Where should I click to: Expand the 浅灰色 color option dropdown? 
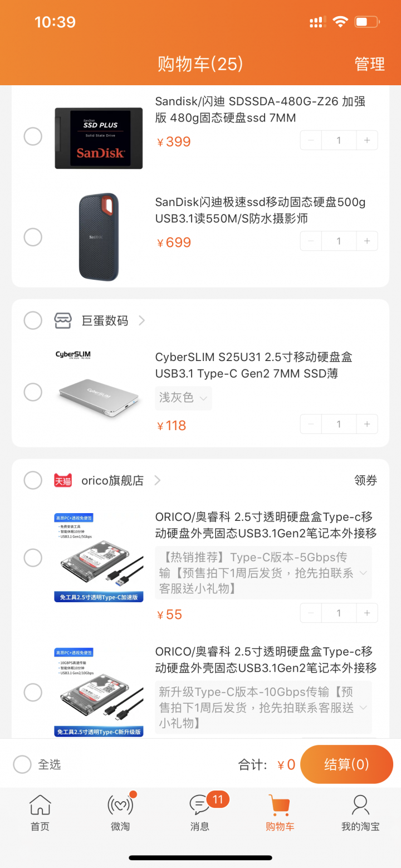(x=183, y=398)
